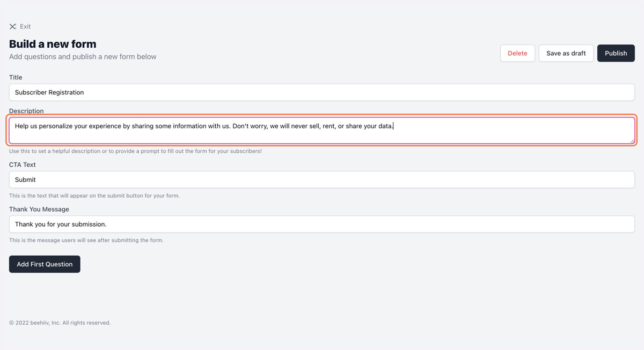The height and width of the screenshot is (350, 644).
Task: Click Save as draft
Action: (566, 53)
